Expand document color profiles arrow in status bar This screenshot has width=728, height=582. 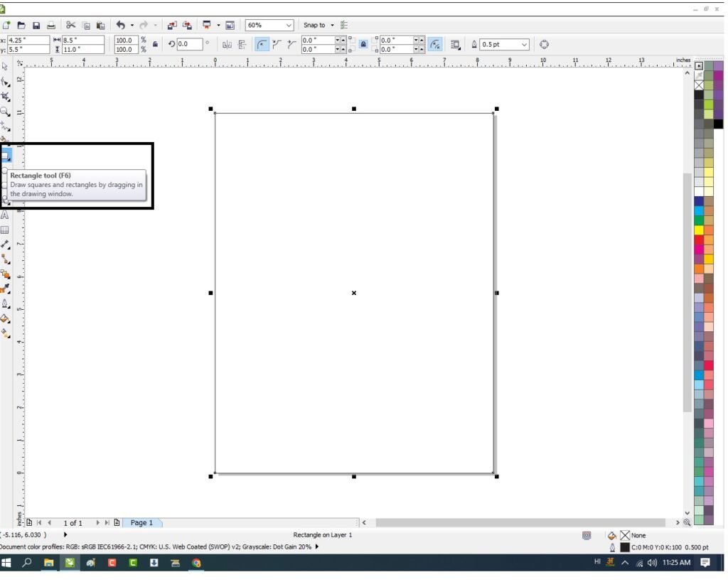[x=317, y=547]
